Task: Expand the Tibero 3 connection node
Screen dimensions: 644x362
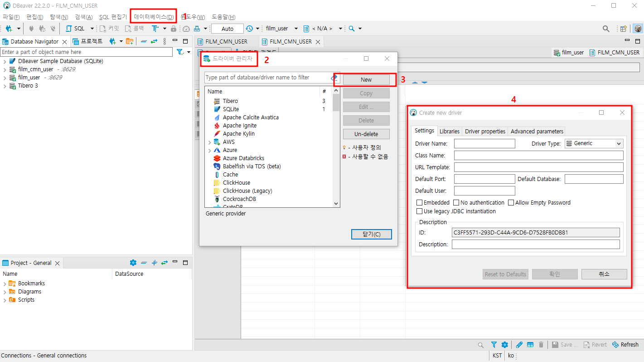Action: point(5,86)
